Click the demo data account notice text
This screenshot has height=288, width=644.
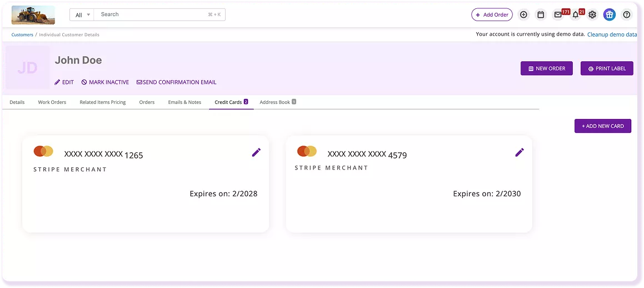(530, 34)
